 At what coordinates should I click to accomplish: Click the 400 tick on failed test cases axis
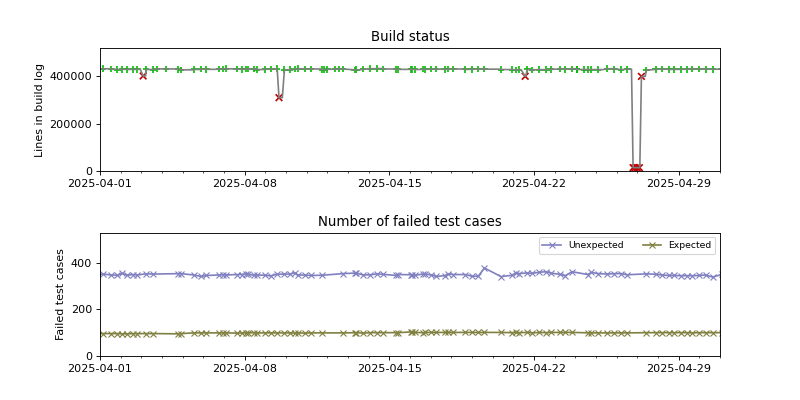84,263
